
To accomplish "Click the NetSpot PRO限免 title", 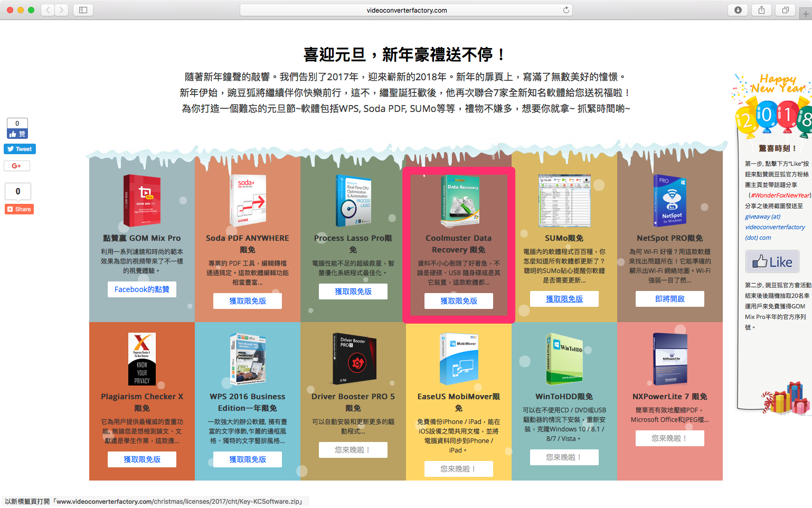I will pos(670,238).
